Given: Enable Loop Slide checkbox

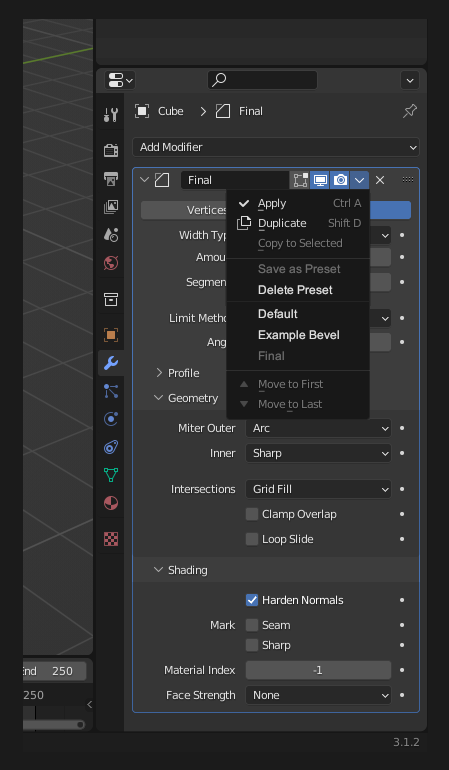Looking at the screenshot, I should (x=252, y=539).
